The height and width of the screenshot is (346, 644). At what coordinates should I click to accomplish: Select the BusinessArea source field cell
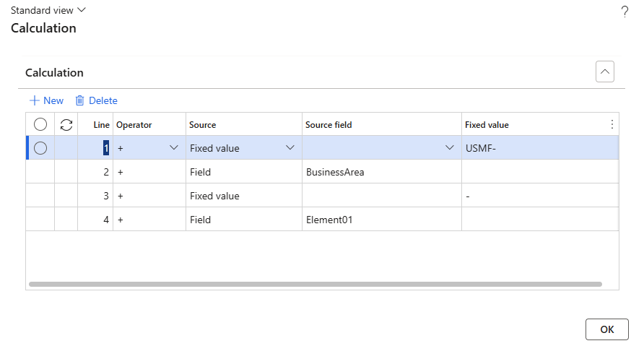click(381, 172)
